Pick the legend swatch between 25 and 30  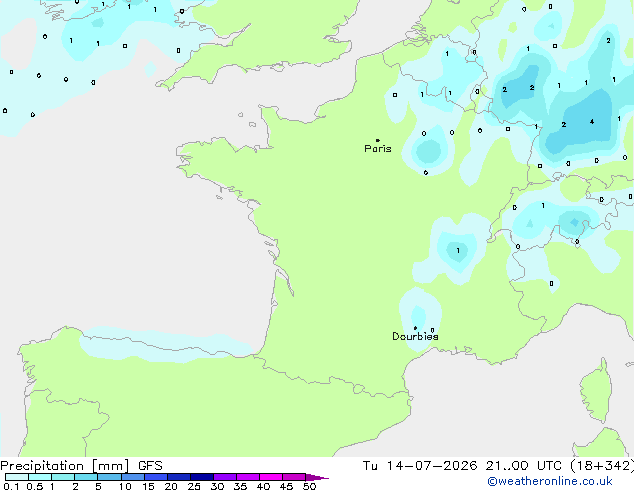202,477
